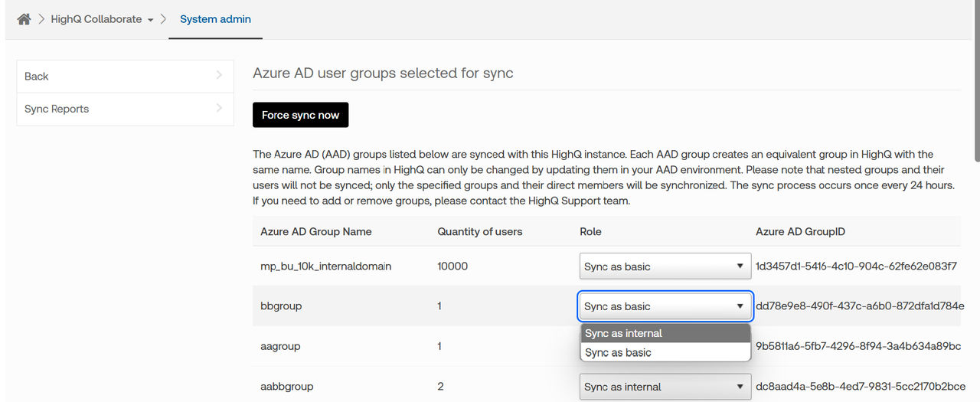Screen dimensions: 980x402
Task: Open Sync Reports in the sidebar
Action: tap(125, 109)
